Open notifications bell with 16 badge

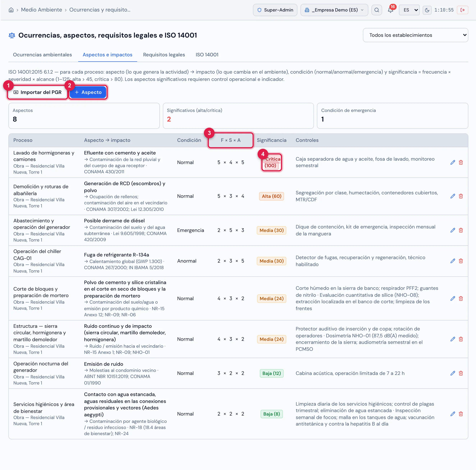(x=391, y=10)
